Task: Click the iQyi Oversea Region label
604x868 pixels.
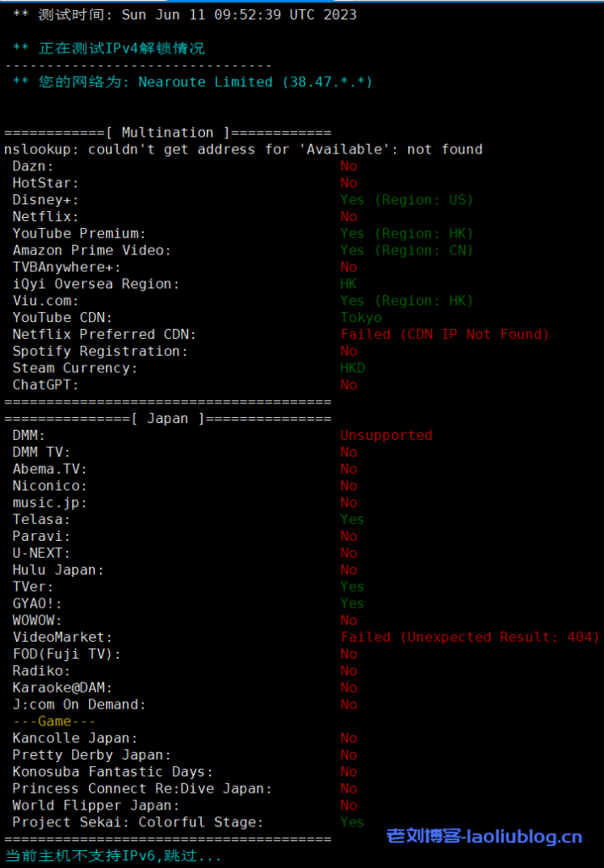Action: click(96, 284)
